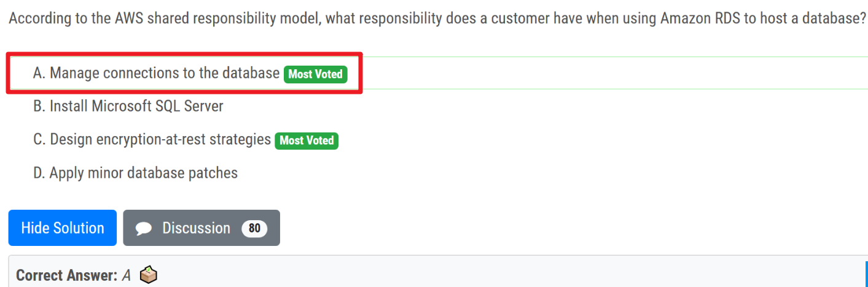868x287 pixels.
Task: Click the "Correct Answer:" label
Action: pyautogui.click(x=66, y=275)
